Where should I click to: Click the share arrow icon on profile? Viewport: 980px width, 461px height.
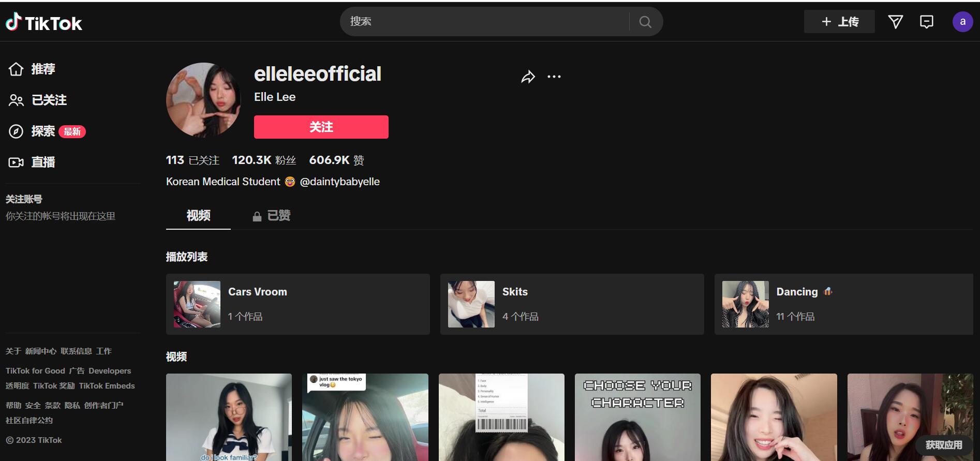click(528, 77)
